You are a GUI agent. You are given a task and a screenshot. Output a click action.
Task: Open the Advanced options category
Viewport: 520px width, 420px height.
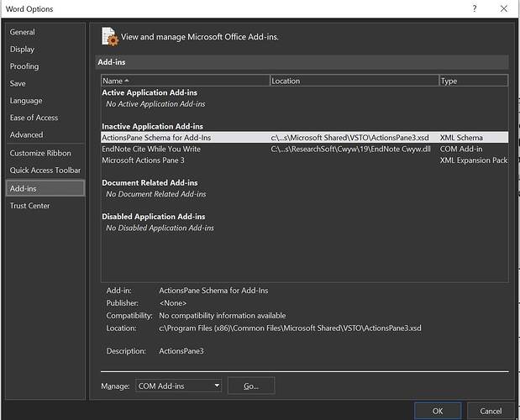[26, 135]
